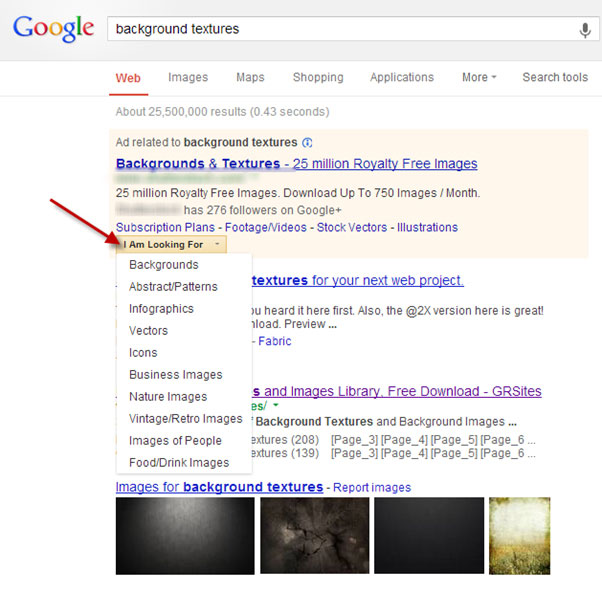
Task: Open the Shopping tab
Action: (x=318, y=78)
